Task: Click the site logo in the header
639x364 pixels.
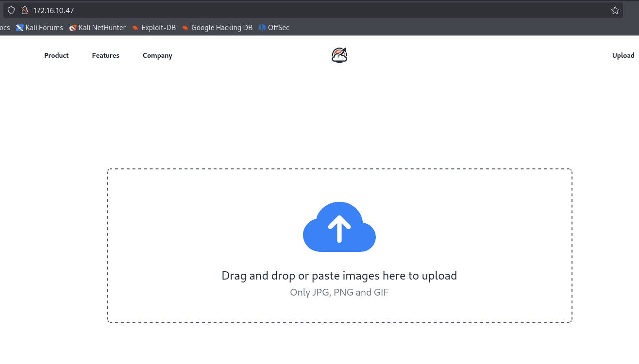Action: click(339, 55)
